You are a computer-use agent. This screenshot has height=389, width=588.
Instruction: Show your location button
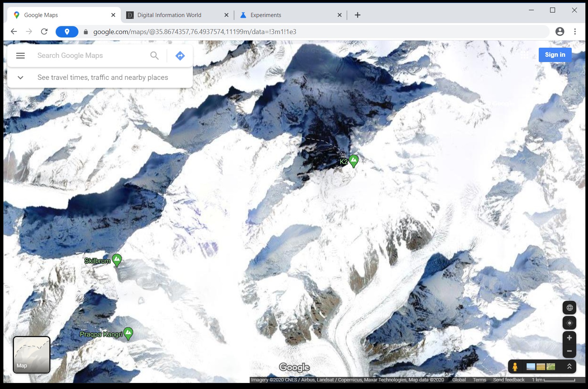[x=569, y=323]
